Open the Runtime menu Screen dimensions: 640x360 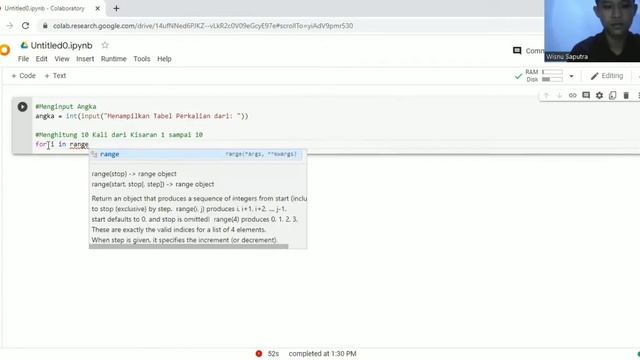pos(113,59)
